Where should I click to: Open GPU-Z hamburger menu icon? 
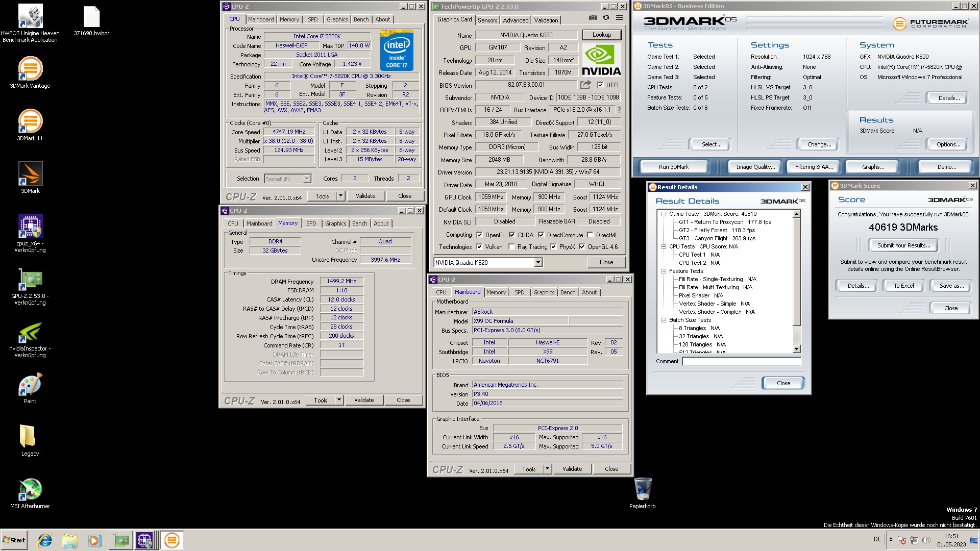click(619, 18)
